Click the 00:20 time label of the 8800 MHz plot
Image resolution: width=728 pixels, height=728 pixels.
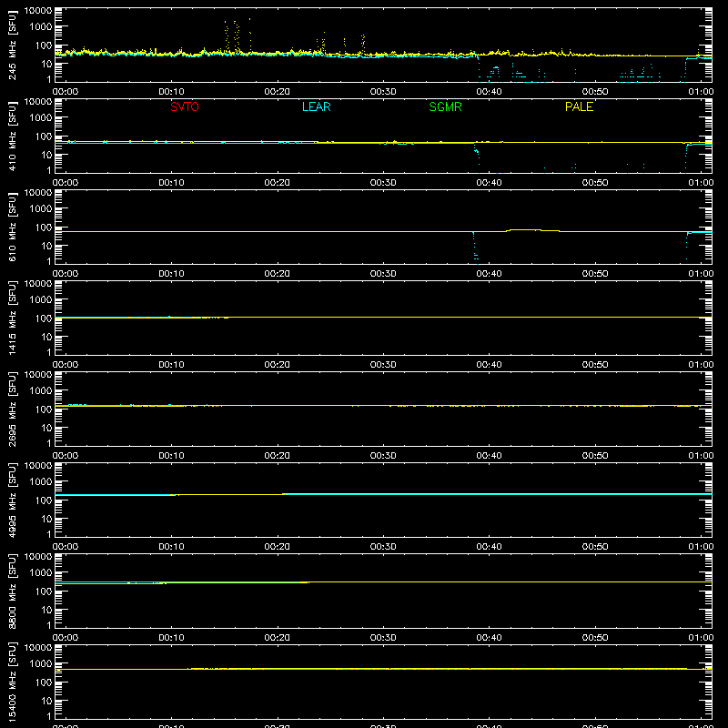pos(278,638)
